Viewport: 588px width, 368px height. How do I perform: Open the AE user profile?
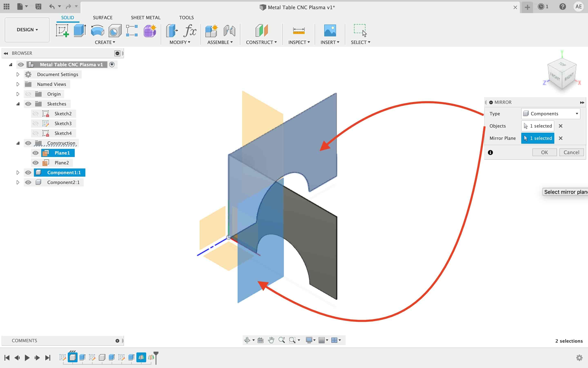[x=579, y=7]
